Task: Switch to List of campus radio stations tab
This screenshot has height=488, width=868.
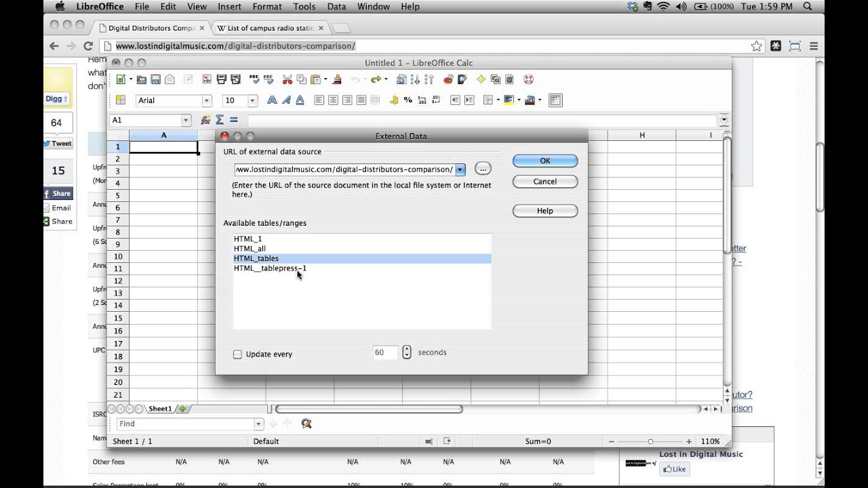Action: 269,28
